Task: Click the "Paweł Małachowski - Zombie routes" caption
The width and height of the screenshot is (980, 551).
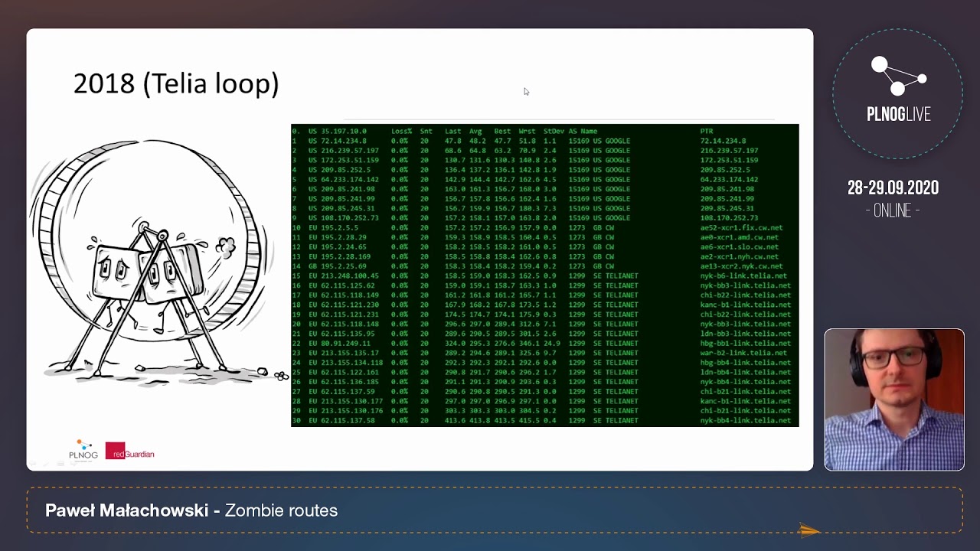Action: pyautogui.click(x=191, y=510)
